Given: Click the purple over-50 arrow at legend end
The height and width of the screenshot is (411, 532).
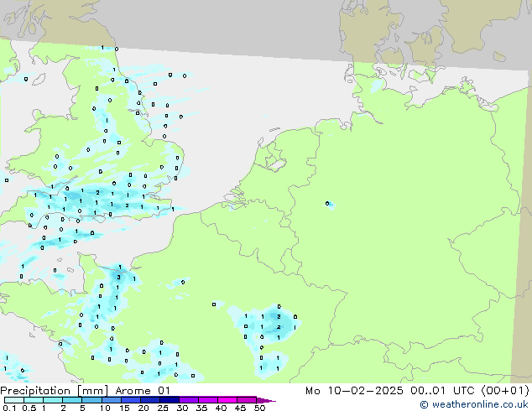Looking at the screenshot, I should tap(266, 400).
